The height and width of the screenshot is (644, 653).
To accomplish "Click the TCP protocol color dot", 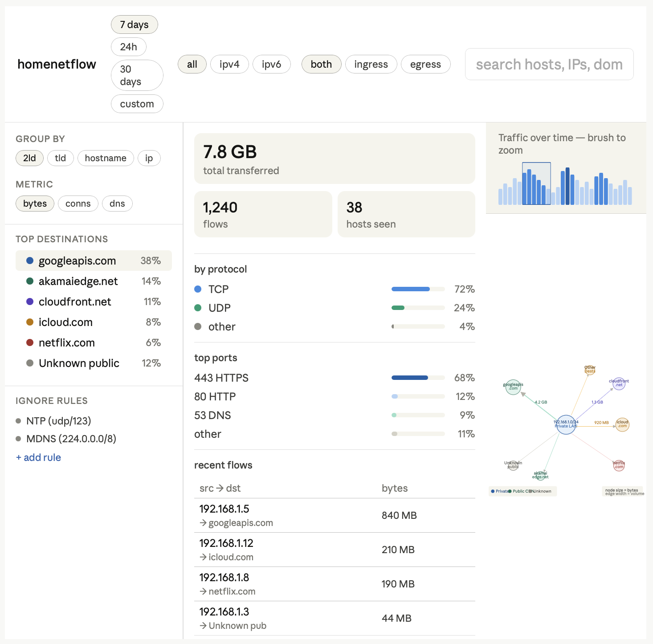I will point(197,289).
